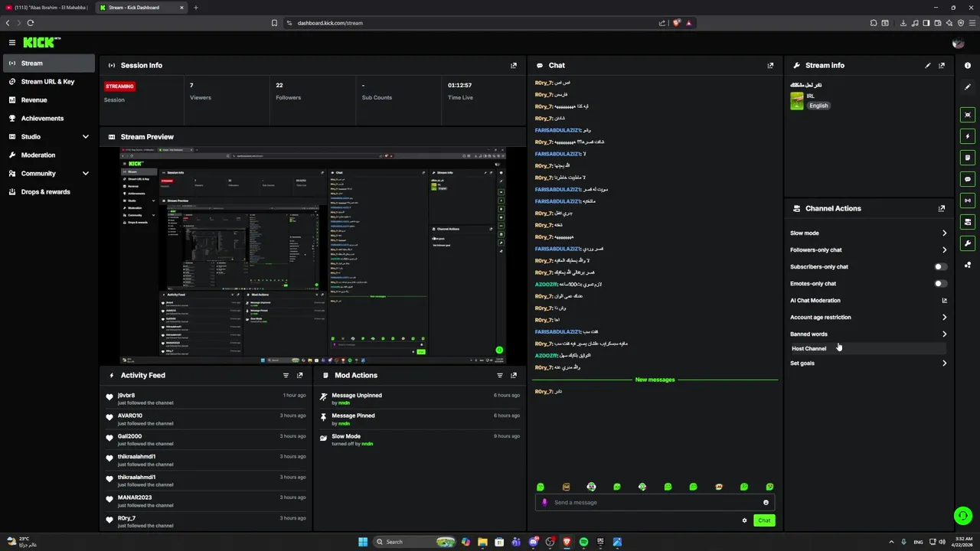Open Set goals chevron
The image size is (980, 551).
(944, 364)
